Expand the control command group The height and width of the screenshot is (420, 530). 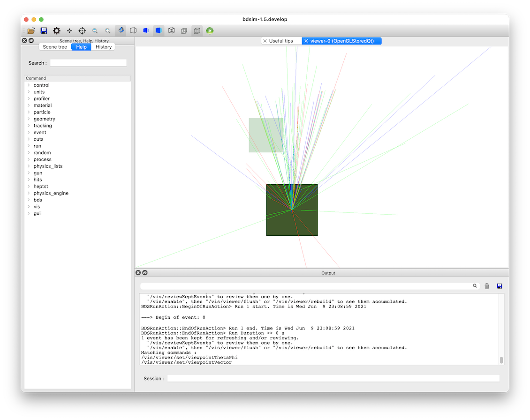[x=29, y=85]
